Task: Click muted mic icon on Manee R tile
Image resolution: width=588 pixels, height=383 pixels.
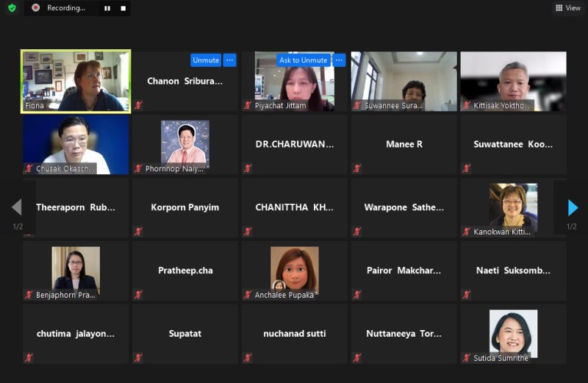Action: pyautogui.click(x=356, y=168)
